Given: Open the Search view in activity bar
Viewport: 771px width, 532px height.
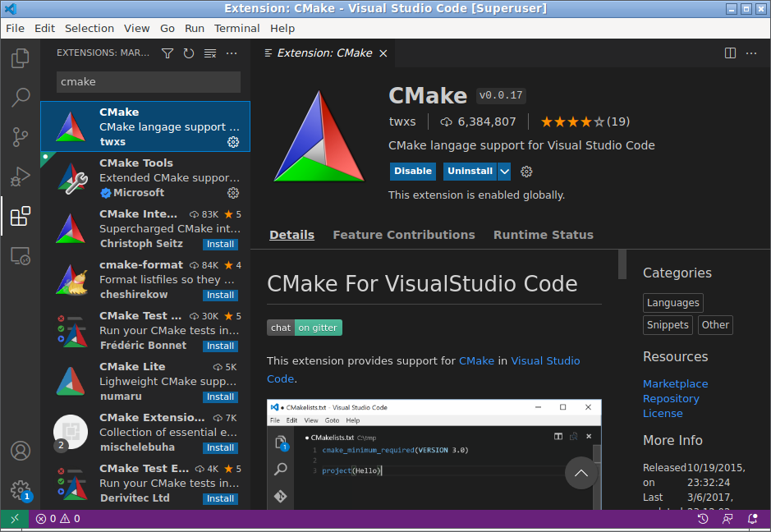Looking at the screenshot, I should click(21, 98).
